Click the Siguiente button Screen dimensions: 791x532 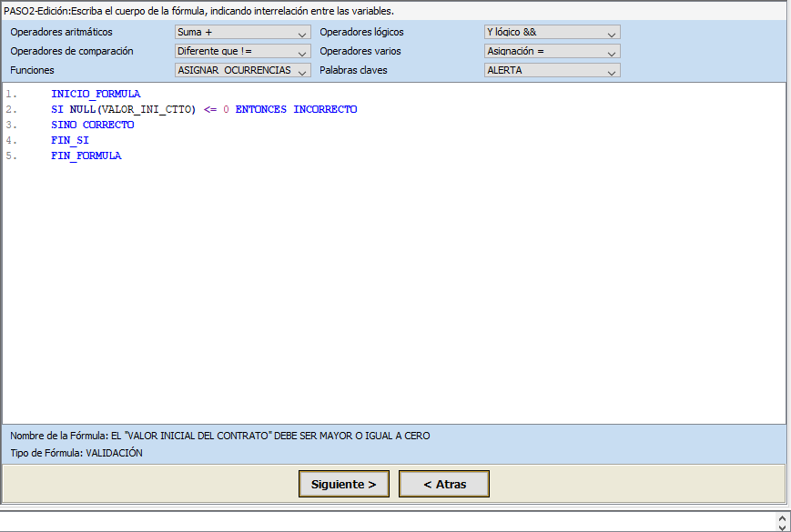343,485
